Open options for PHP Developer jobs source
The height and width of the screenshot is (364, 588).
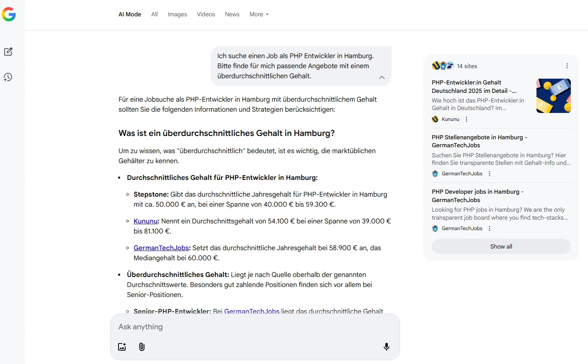tap(490, 228)
